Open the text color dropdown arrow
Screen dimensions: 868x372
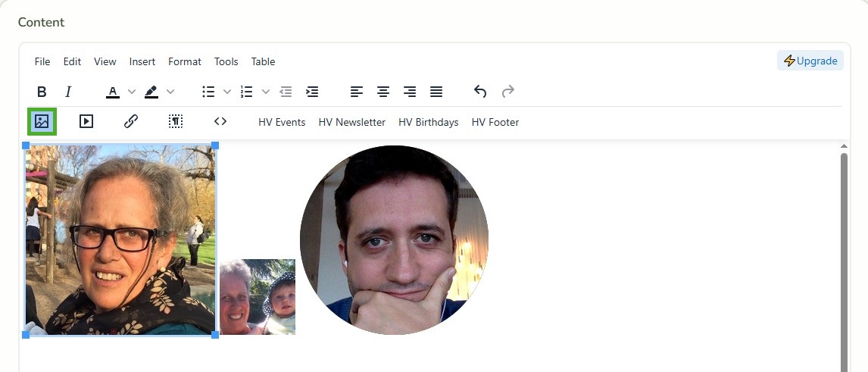132,92
